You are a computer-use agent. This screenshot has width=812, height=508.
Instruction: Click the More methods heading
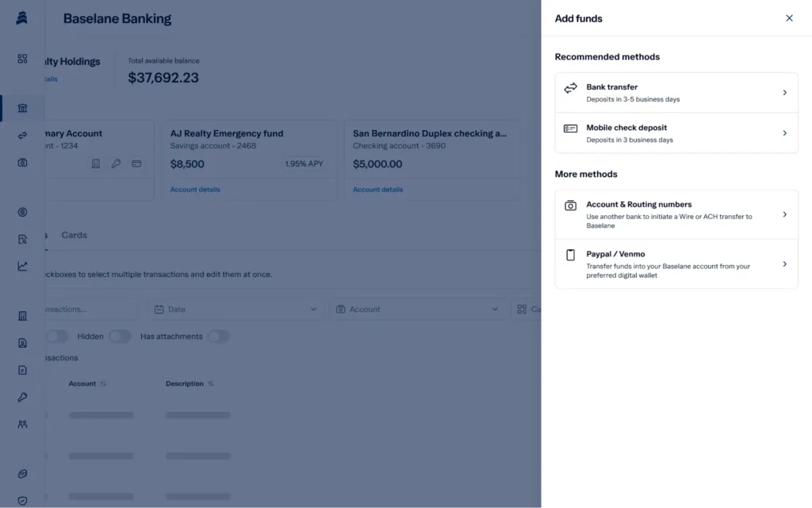pyautogui.click(x=586, y=174)
